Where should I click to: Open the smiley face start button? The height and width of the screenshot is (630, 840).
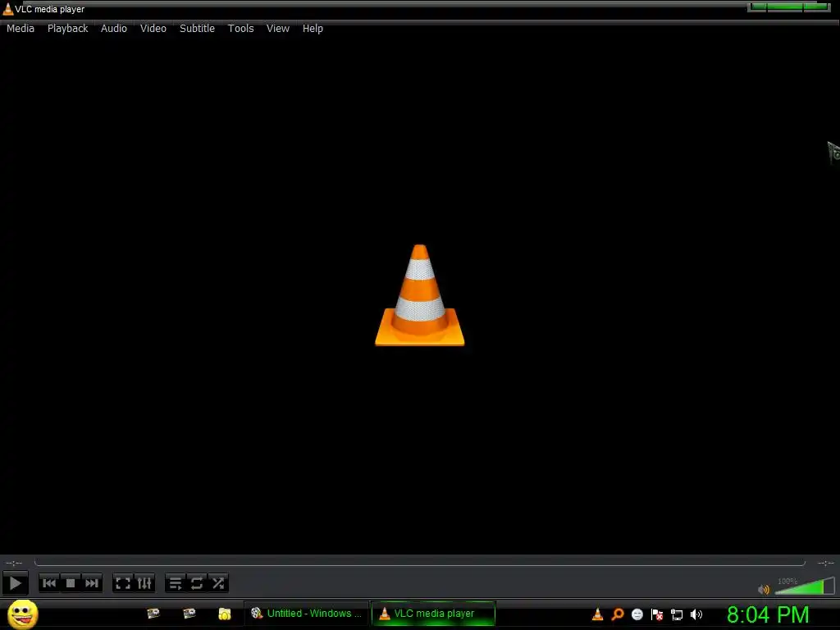[22, 614]
